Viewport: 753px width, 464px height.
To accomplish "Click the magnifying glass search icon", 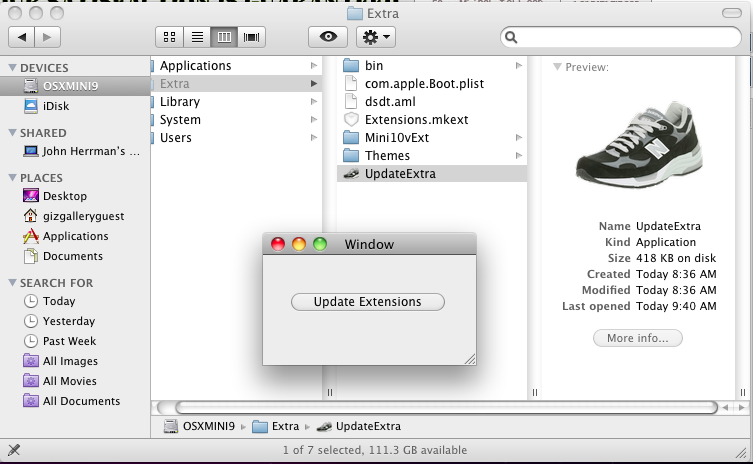I will click(511, 37).
